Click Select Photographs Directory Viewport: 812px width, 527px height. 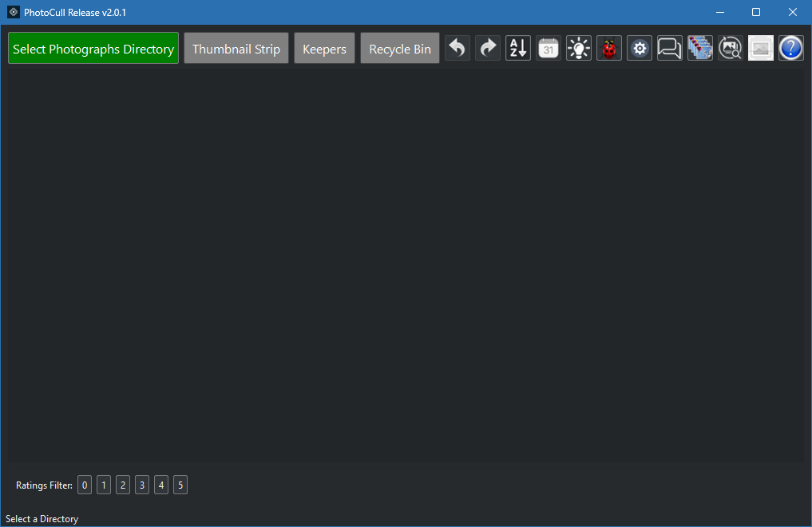pyautogui.click(x=93, y=48)
